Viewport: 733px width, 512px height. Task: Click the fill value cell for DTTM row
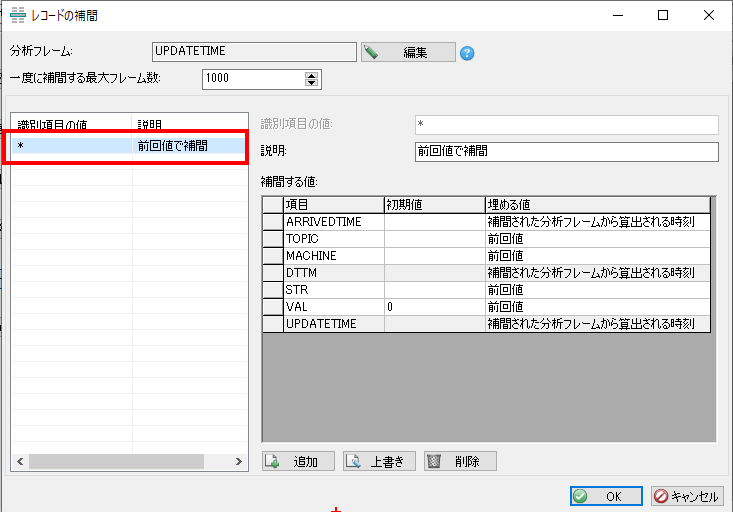tap(597, 273)
